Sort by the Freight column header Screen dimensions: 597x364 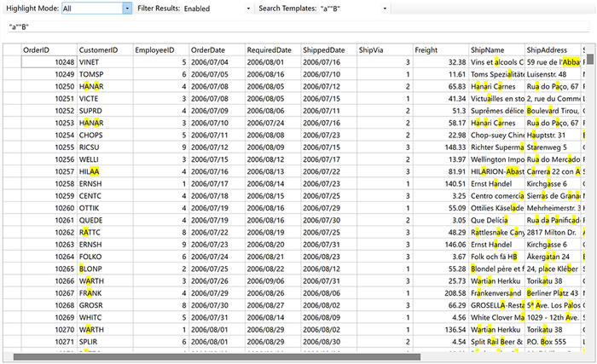(x=441, y=49)
